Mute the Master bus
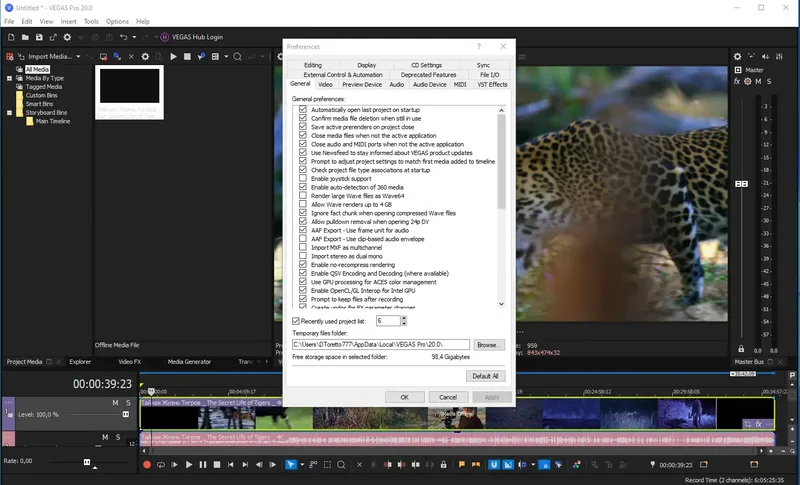The height and width of the screenshot is (485, 800). click(x=758, y=81)
